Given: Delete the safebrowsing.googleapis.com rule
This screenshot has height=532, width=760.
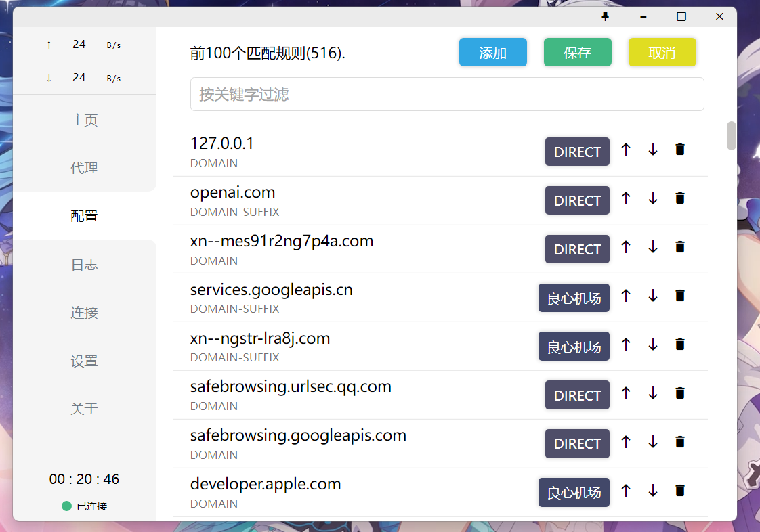Looking at the screenshot, I should [x=680, y=442].
